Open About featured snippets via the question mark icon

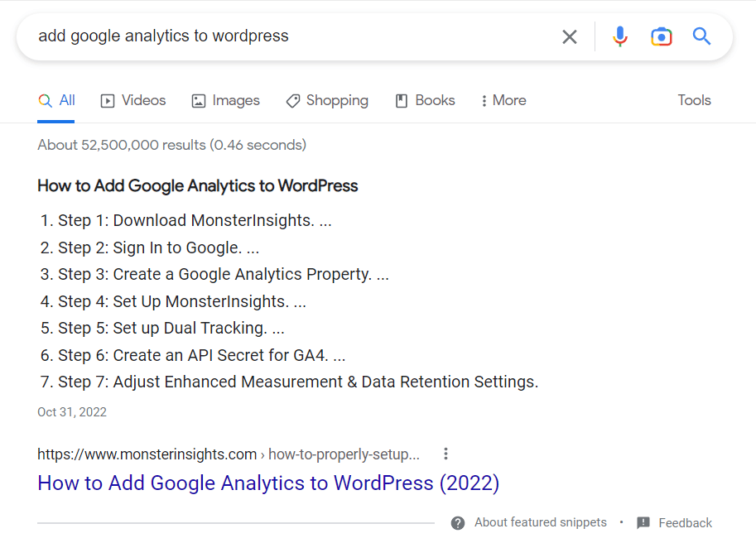coord(457,522)
